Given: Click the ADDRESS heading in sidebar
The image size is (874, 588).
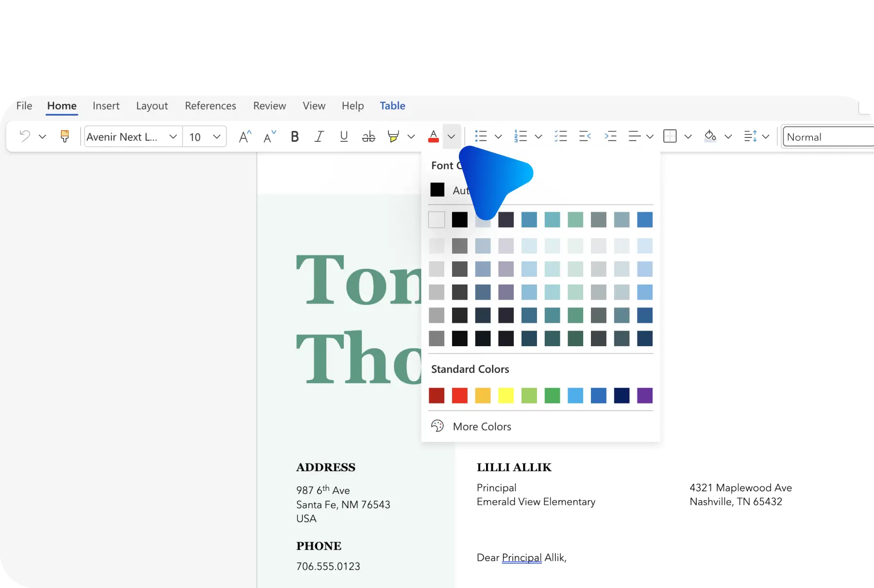Looking at the screenshot, I should click(x=326, y=467).
